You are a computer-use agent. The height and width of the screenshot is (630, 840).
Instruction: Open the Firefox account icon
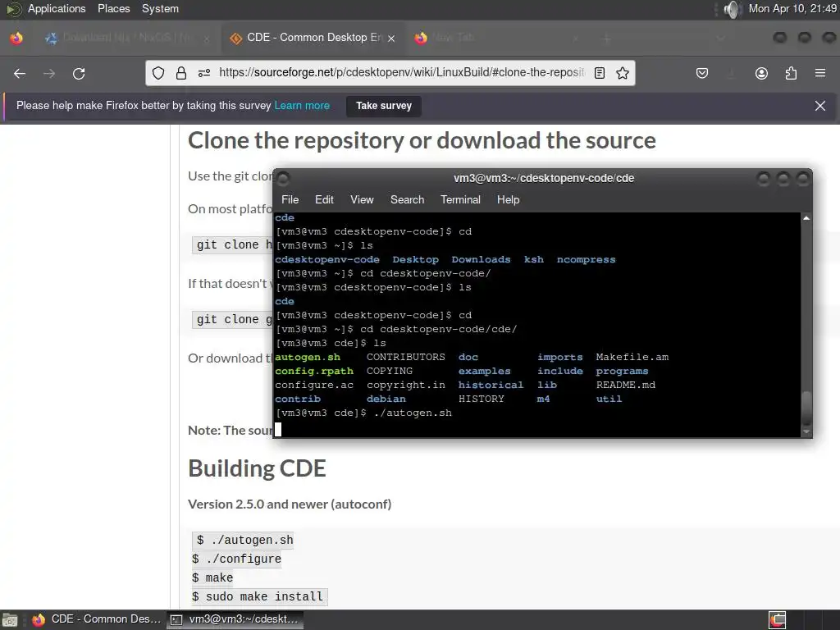761,73
